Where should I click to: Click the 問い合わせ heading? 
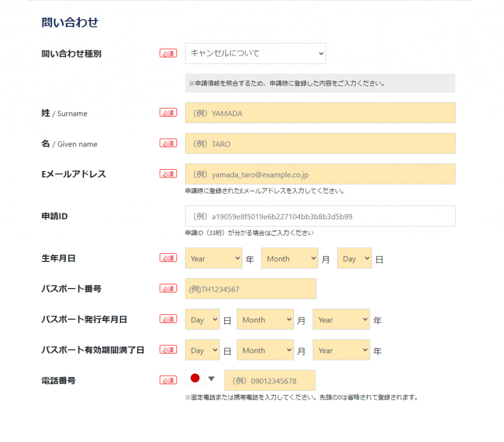click(70, 23)
